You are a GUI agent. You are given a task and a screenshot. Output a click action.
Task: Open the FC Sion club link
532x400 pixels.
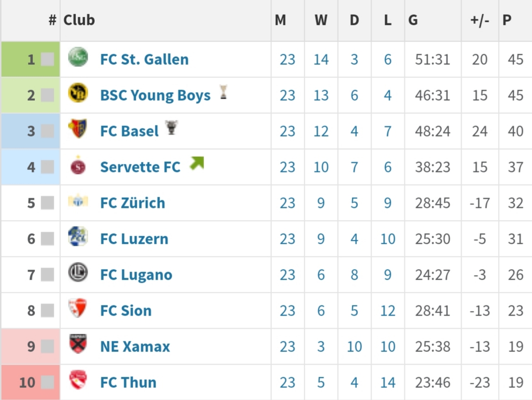click(x=126, y=310)
